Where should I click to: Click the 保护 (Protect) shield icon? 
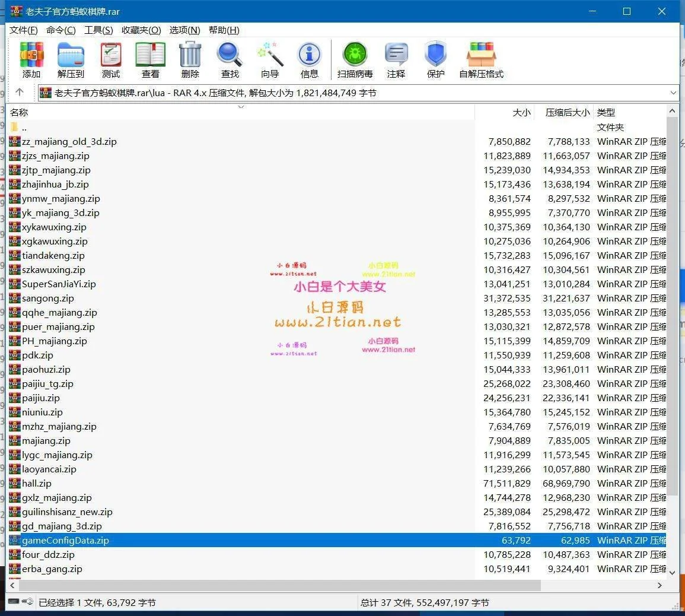point(435,60)
